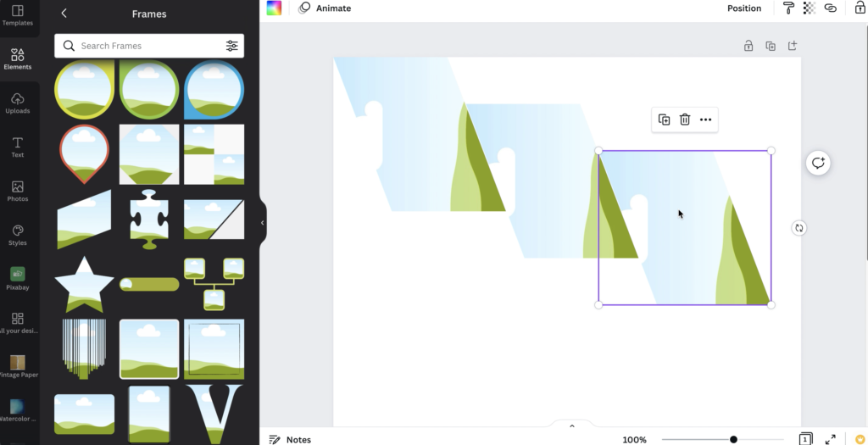868x445 pixels.
Task: Delete the selected frame with trash icon
Action: pyautogui.click(x=685, y=120)
